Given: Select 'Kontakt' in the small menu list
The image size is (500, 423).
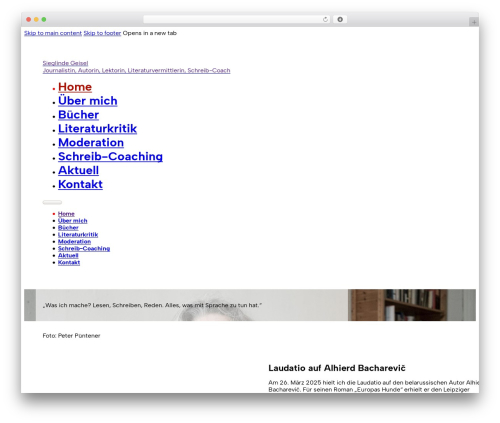Looking at the screenshot, I should (x=69, y=263).
